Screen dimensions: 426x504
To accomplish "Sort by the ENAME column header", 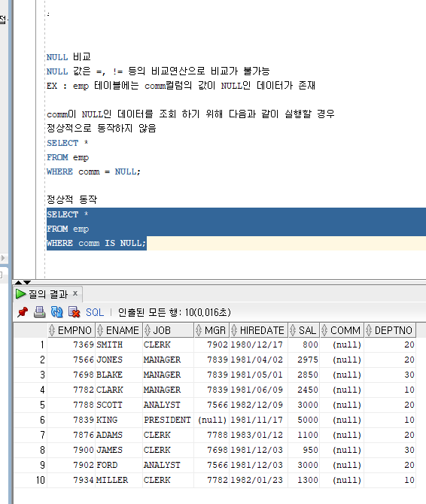I will tap(119, 330).
